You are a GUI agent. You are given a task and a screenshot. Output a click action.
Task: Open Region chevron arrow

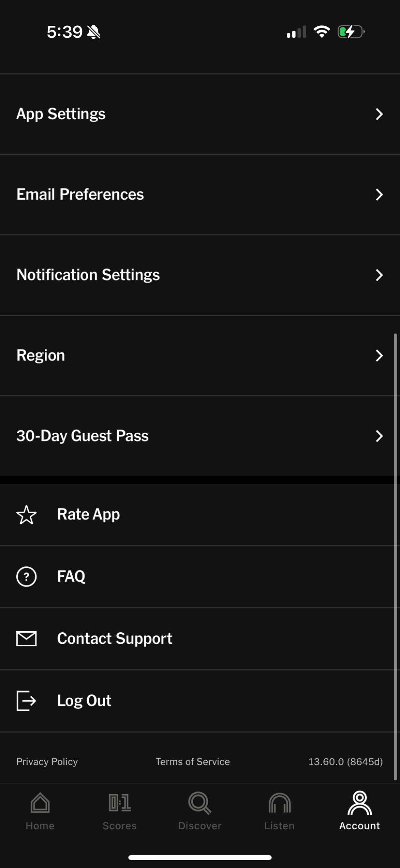pos(379,356)
